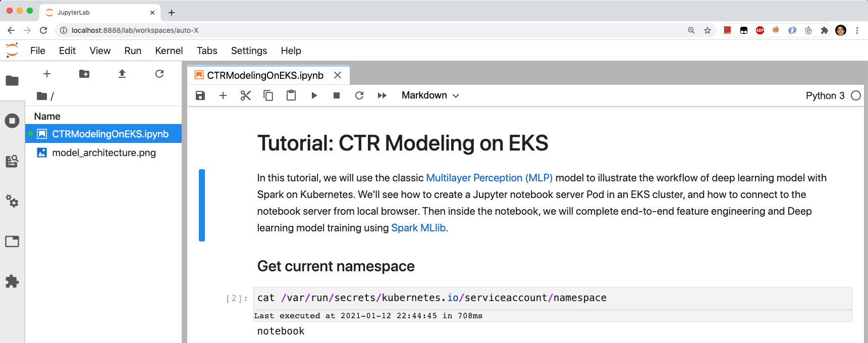
Task: View site information icon in address bar
Action: [64, 30]
